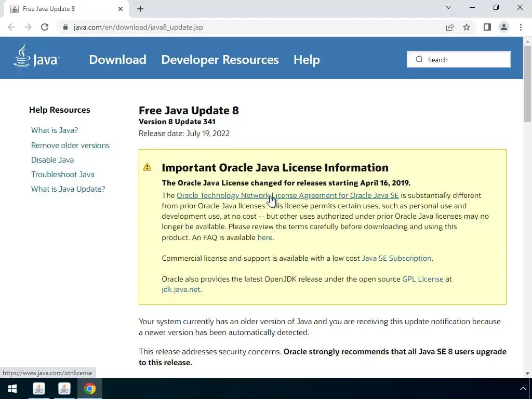Click the address bar URL

(x=138, y=27)
